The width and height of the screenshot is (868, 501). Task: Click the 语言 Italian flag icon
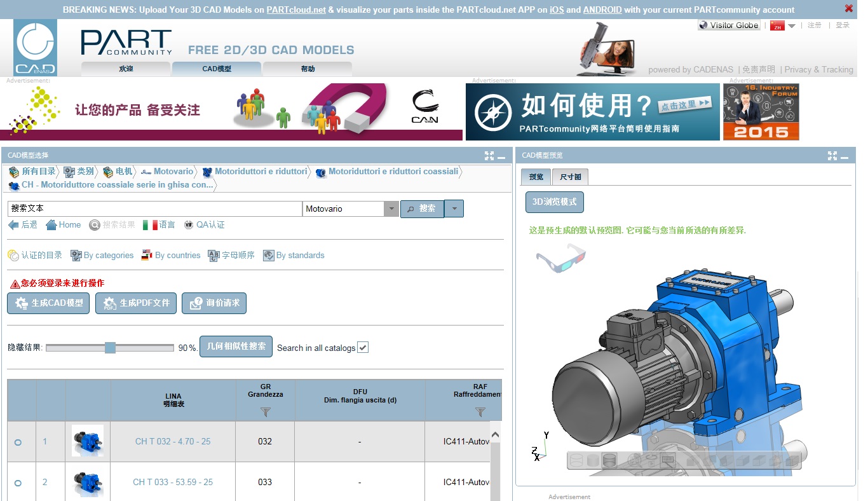pos(150,225)
